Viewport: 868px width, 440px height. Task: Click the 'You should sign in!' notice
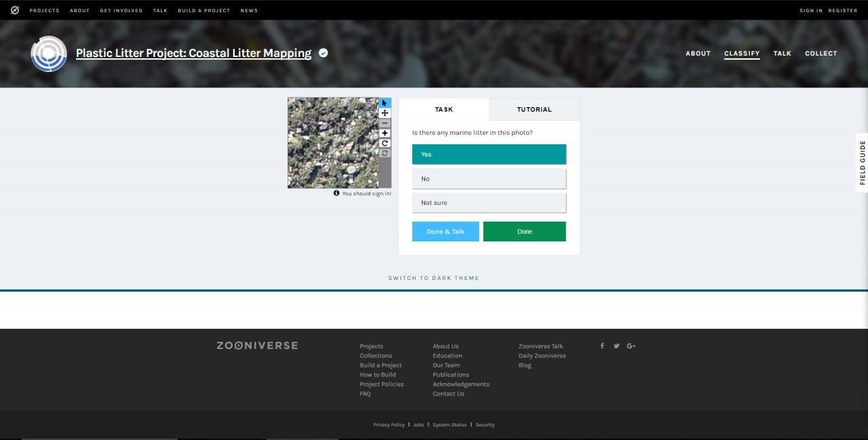pos(366,194)
